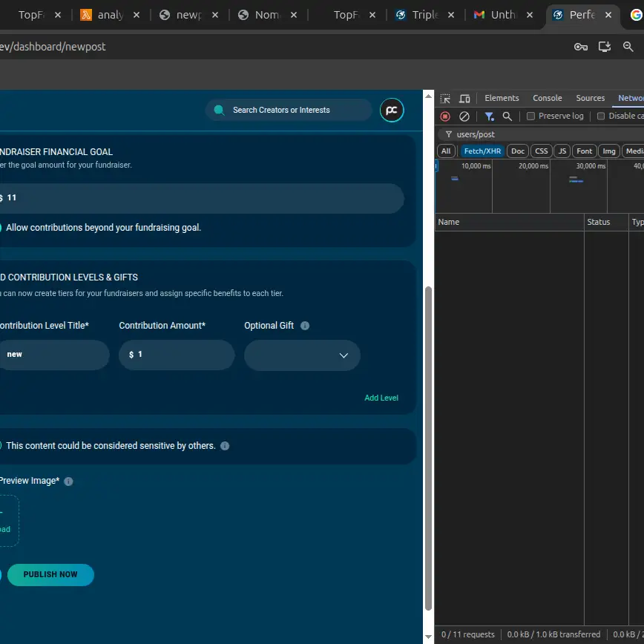Clear the network log
This screenshot has height=644, width=644.
464,116
